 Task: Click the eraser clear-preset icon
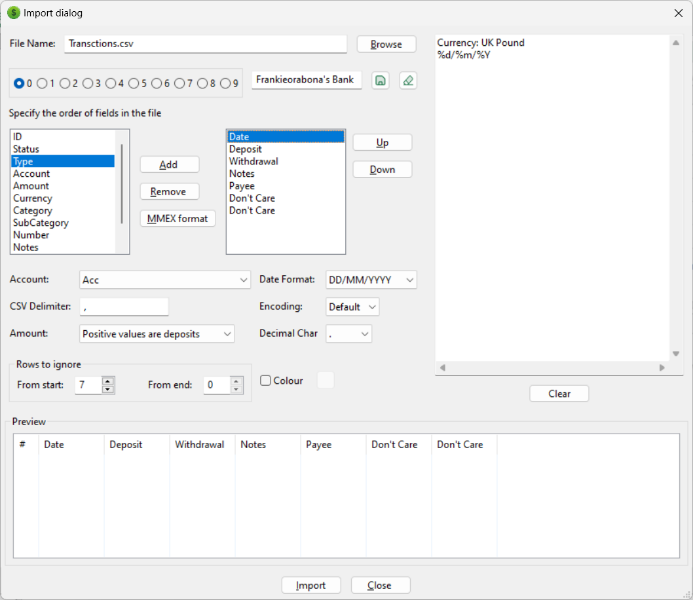[x=407, y=81]
